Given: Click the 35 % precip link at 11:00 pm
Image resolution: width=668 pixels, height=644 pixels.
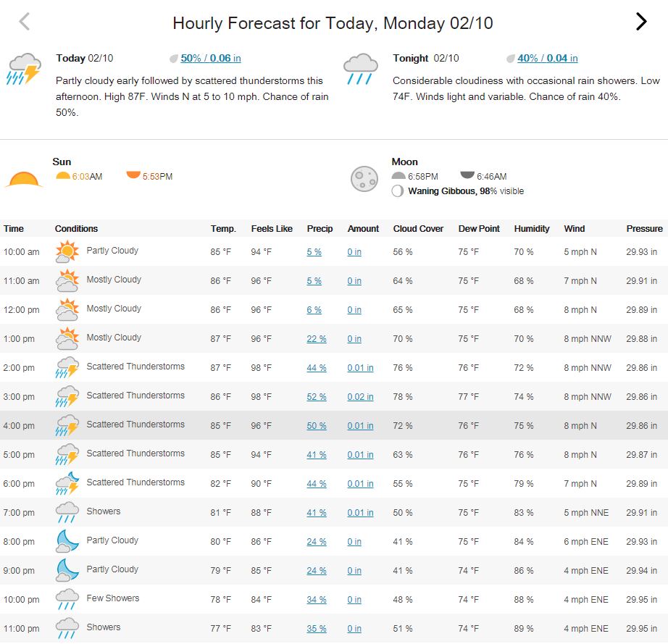Looking at the screenshot, I should point(317,628).
